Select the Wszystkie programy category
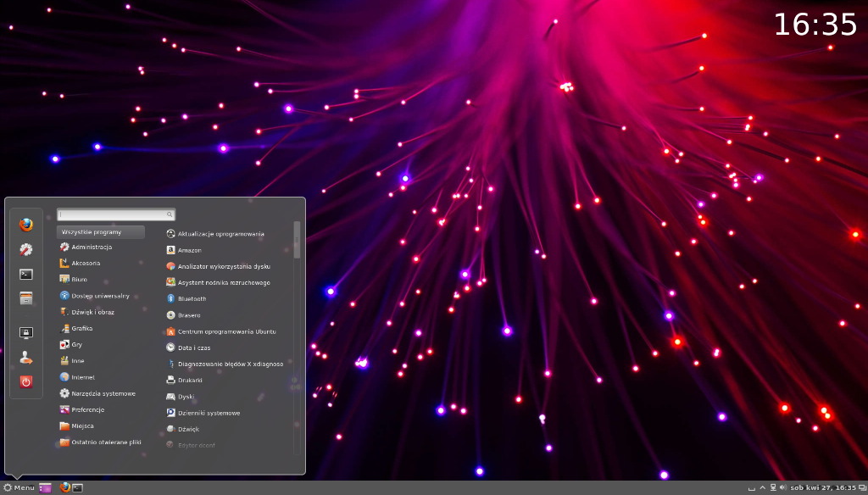The height and width of the screenshot is (495, 868). 101,232
